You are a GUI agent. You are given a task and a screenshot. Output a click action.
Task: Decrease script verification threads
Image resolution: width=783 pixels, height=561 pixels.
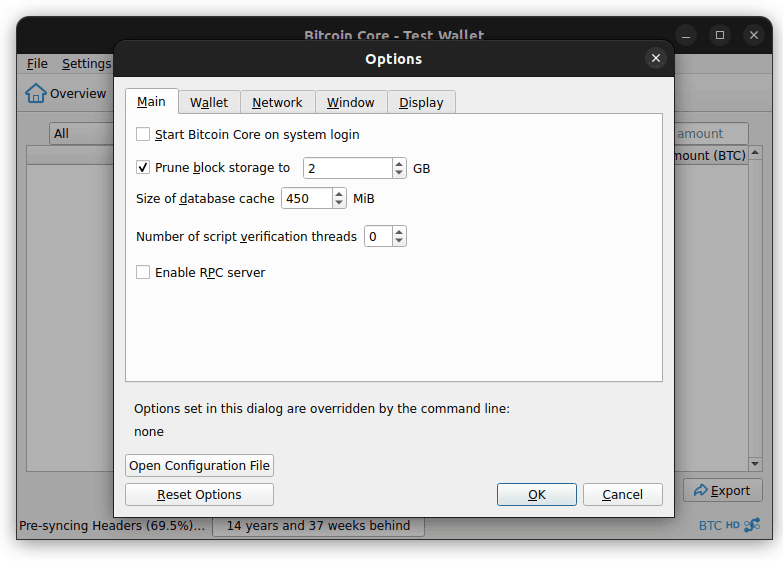click(x=398, y=241)
